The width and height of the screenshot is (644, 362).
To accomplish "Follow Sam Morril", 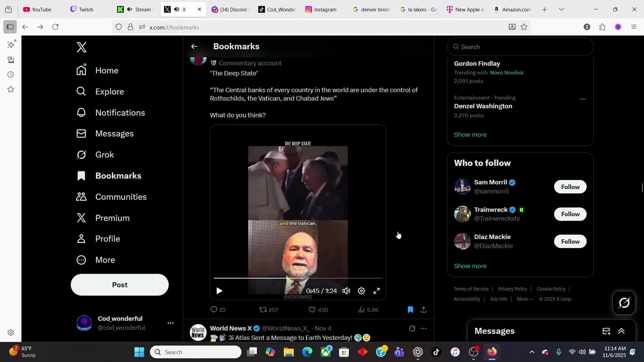I will 571,187.
